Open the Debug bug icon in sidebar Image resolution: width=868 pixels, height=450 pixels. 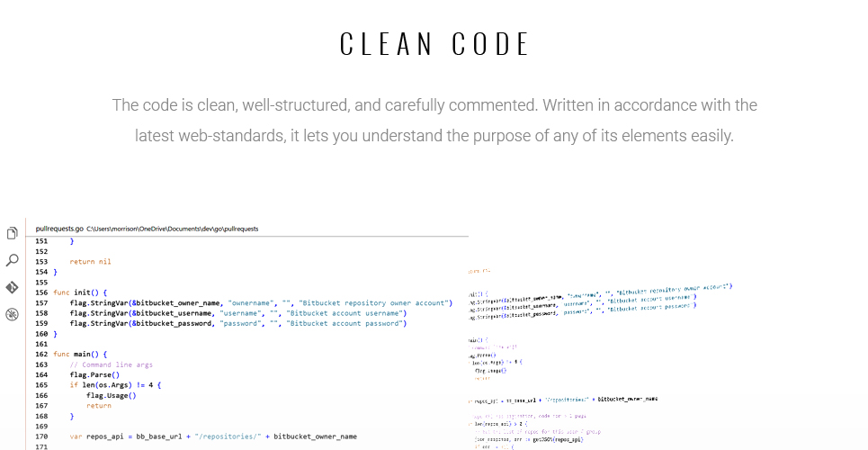pos(13,314)
